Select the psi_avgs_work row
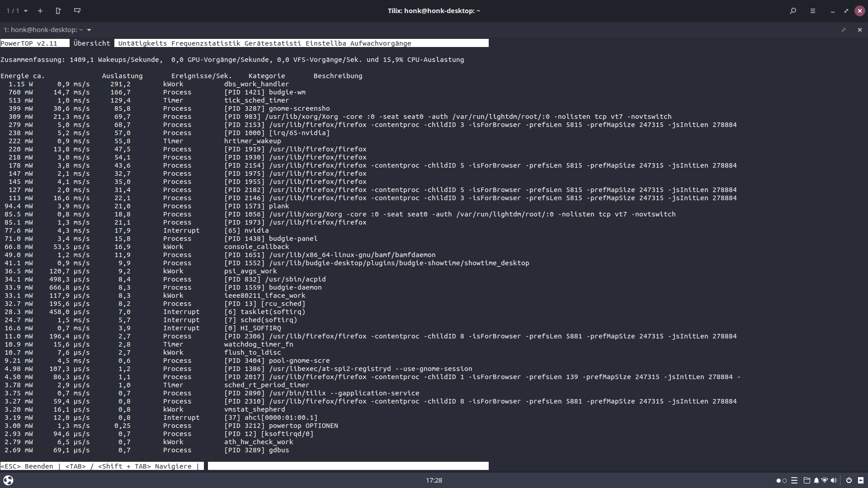The image size is (868, 488). (139, 271)
